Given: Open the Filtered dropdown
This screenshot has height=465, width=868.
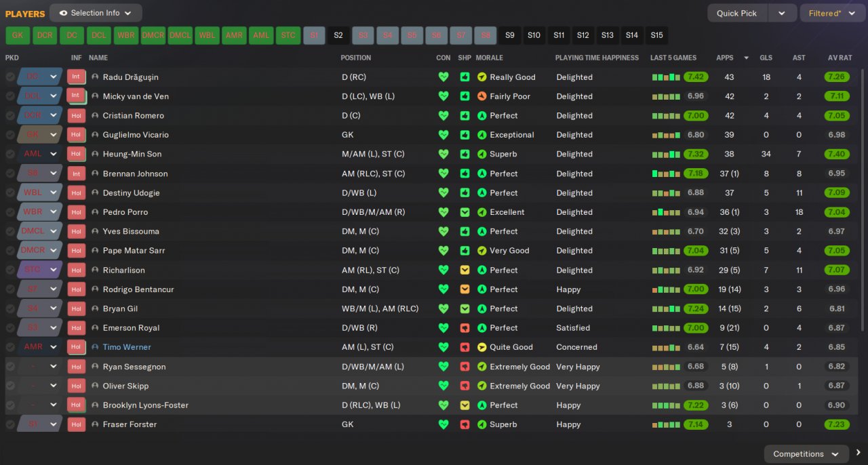Looking at the screenshot, I should click(833, 13).
